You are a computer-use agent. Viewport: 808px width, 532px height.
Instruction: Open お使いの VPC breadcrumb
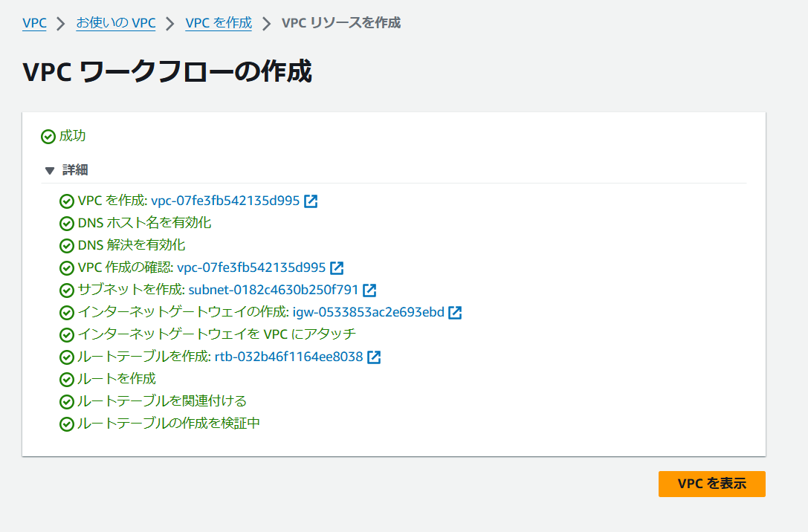coord(116,23)
